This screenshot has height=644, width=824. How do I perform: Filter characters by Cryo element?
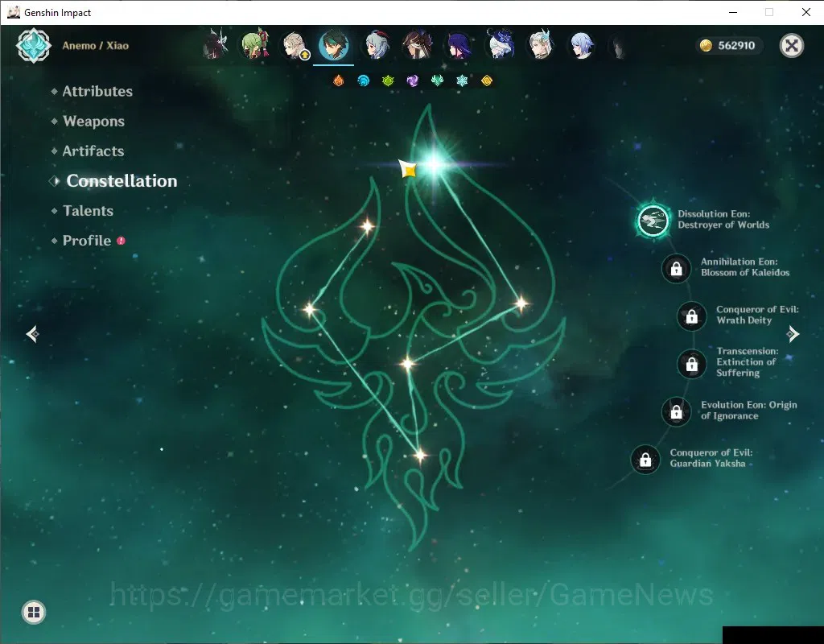pyautogui.click(x=462, y=80)
